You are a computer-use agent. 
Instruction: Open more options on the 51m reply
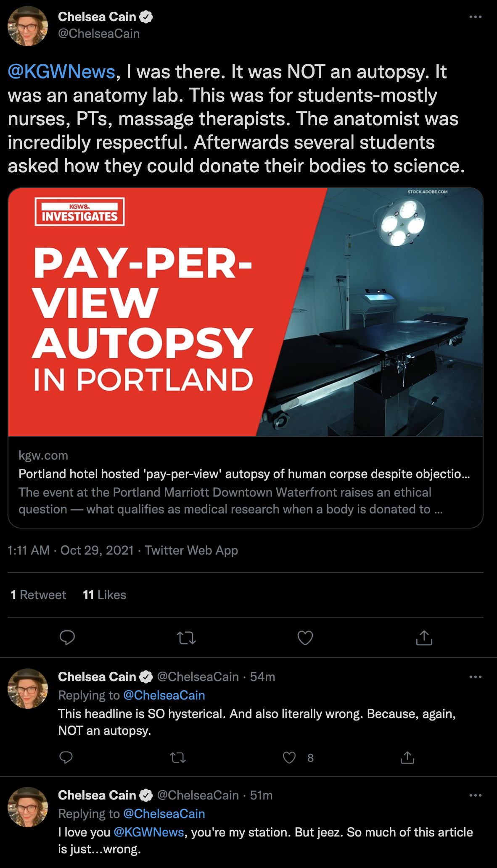(x=476, y=795)
